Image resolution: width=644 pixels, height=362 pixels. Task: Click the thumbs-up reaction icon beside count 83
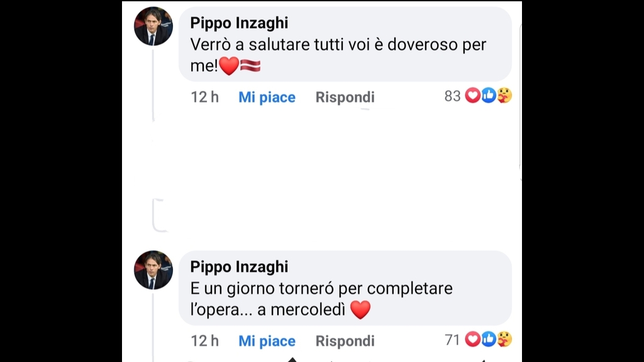point(489,96)
